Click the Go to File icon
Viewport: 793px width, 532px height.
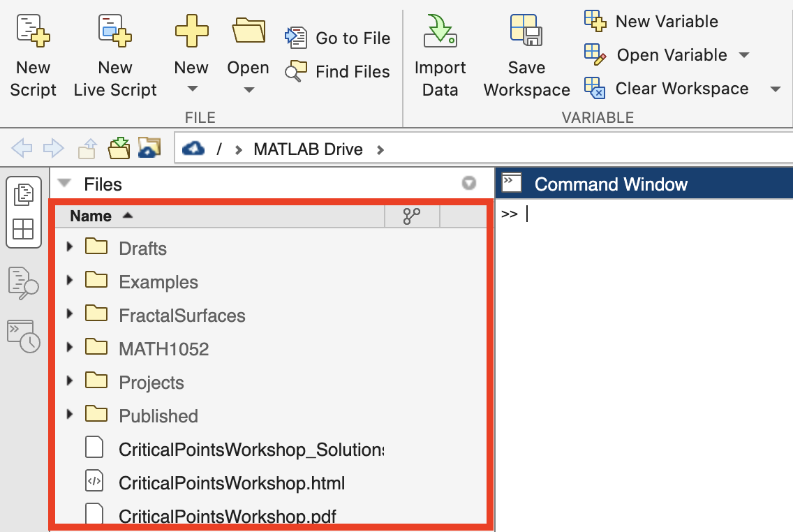[x=296, y=38]
